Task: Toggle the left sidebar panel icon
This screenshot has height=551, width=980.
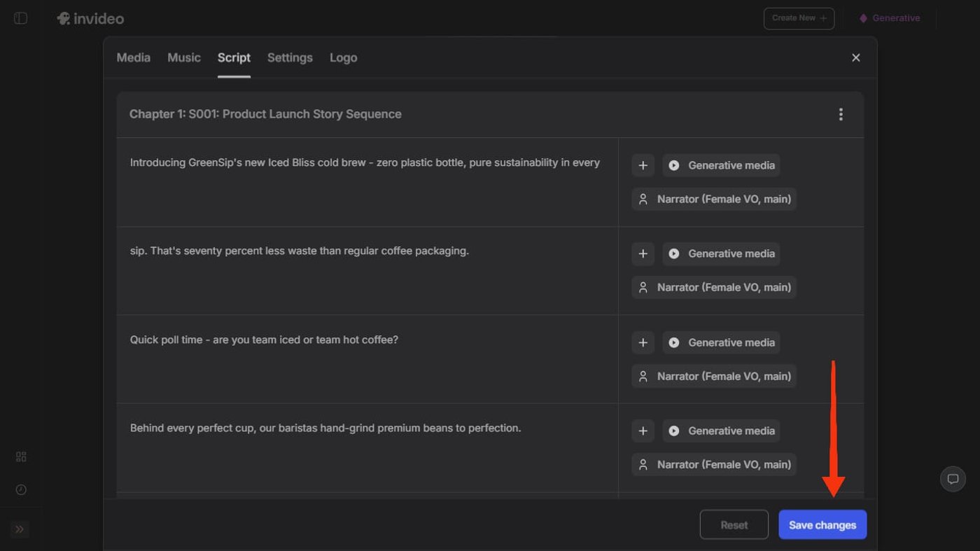Action: point(21,18)
